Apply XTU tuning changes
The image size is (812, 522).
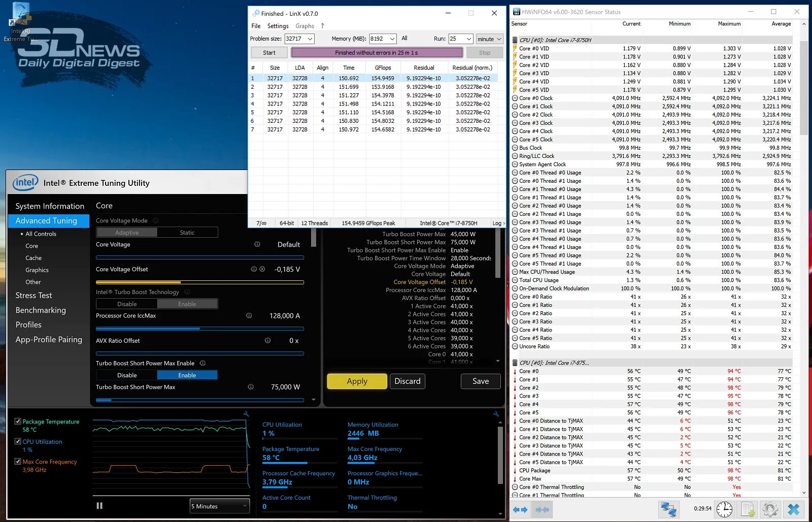(x=357, y=381)
